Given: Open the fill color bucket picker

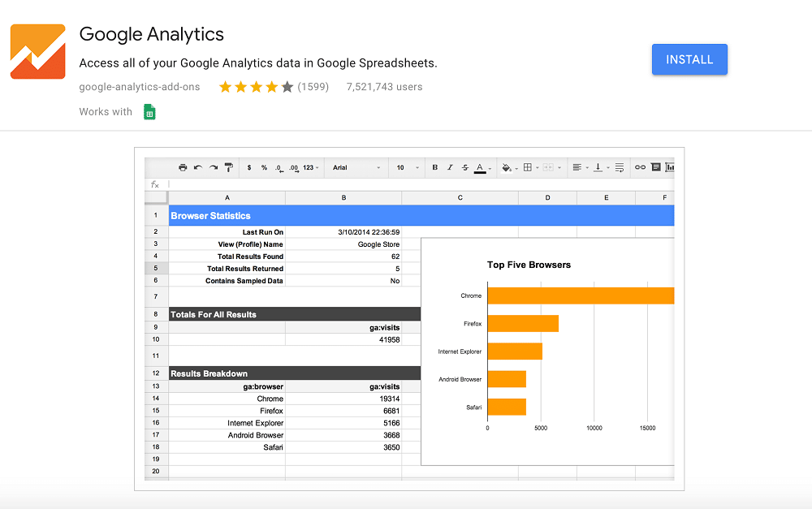Looking at the screenshot, I should 510,167.
